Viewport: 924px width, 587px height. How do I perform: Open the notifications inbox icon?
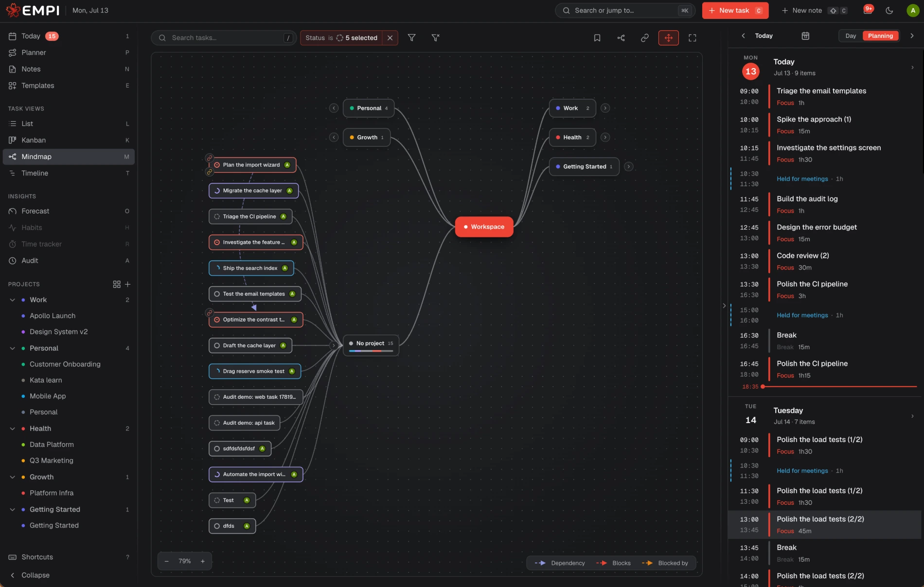point(868,10)
